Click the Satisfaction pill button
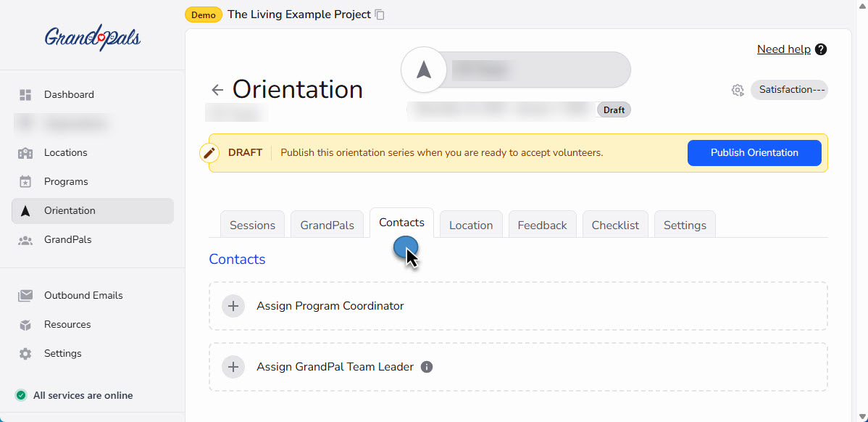The height and width of the screenshot is (422, 868). click(789, 90)
